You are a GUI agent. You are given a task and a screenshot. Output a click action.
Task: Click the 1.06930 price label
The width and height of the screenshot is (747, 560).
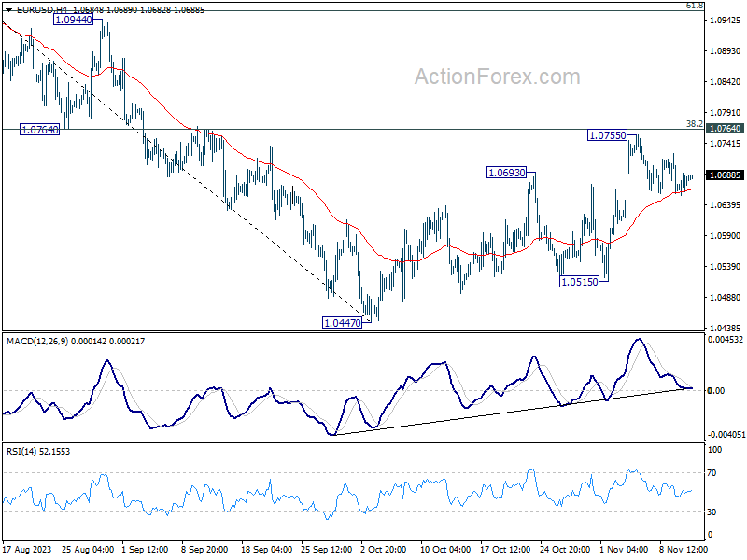506,173
